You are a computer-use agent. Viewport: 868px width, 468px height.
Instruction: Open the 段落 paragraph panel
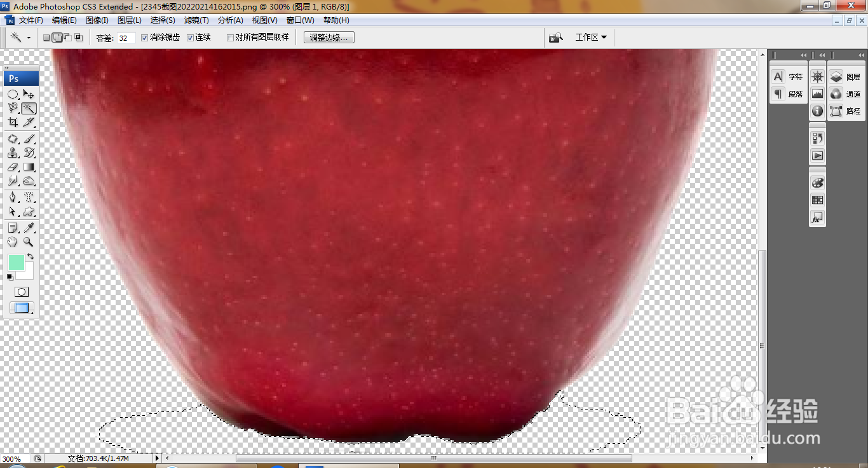tap(788, 94)
